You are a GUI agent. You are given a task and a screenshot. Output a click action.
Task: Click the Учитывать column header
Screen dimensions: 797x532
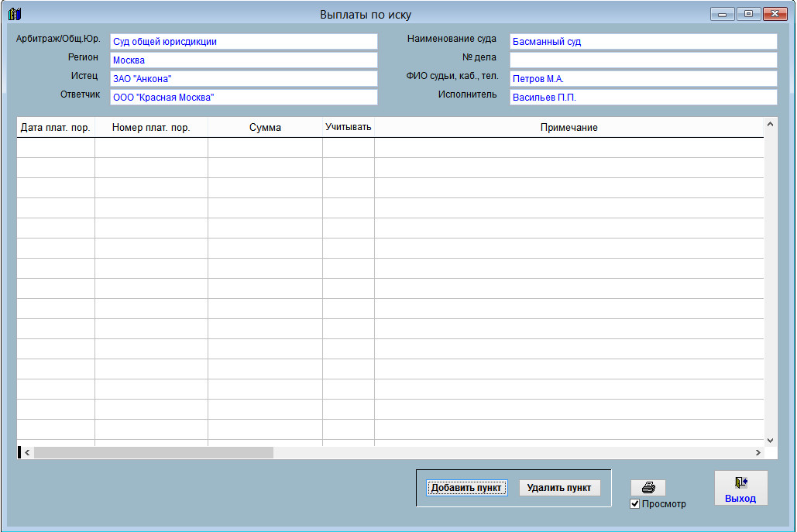tap(349, 127)
